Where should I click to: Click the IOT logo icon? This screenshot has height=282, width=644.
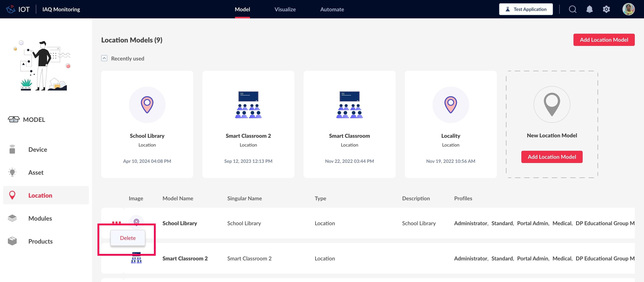[11, 9]
